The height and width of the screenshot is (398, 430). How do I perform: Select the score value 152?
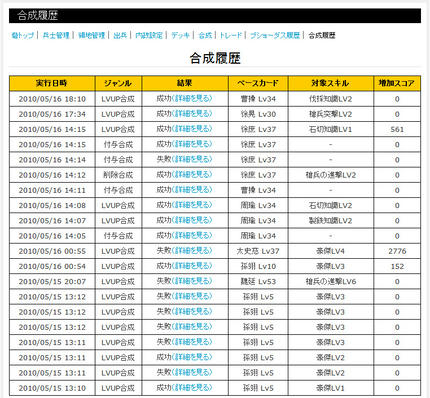coord(397,266)
